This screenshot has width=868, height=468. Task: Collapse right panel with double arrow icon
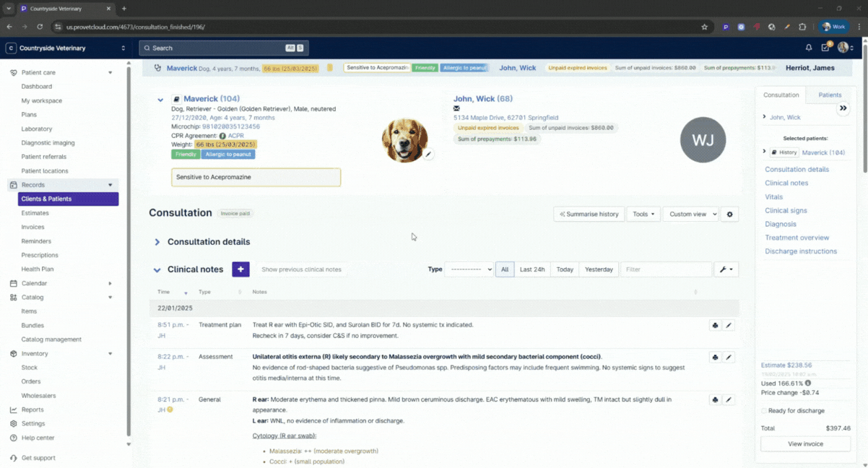tap(843, 108)
